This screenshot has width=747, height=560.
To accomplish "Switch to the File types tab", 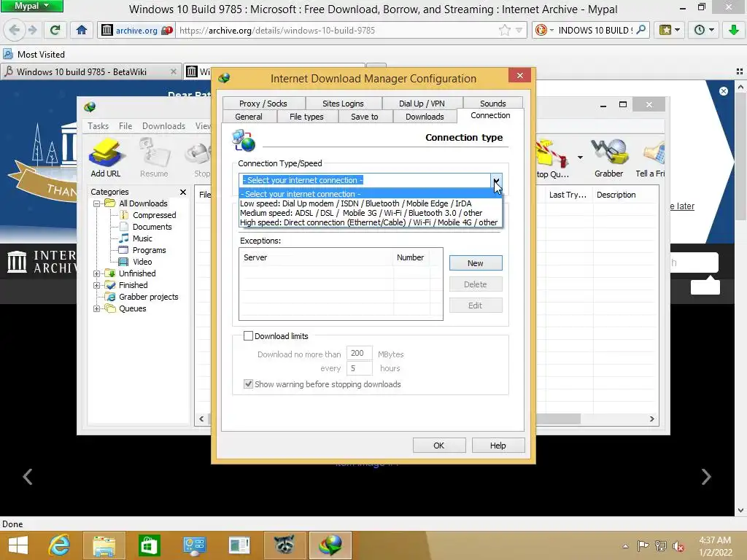I will point(306,117).
